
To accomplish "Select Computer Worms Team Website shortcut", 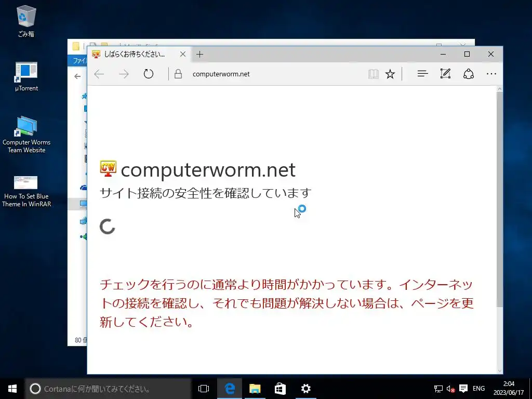I will click(26, 135).
